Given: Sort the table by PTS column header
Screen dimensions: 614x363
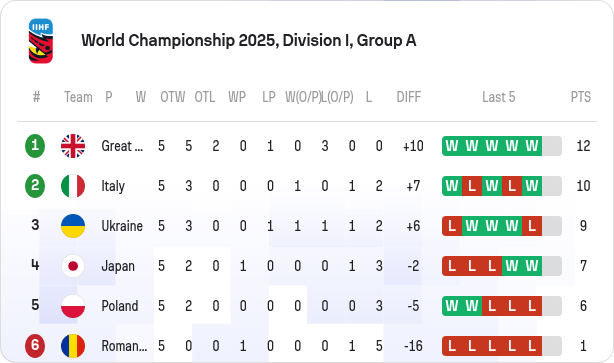Looking at the screenshot, I should 580,97.
